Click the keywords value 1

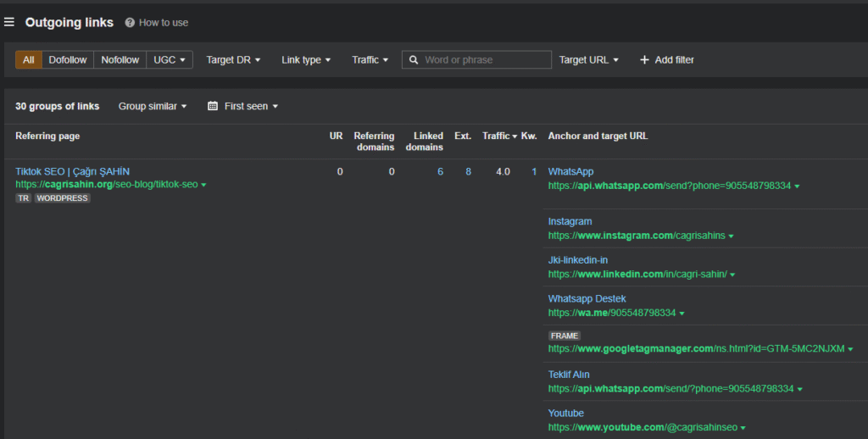pyautogui.click(x=534, y=171)
